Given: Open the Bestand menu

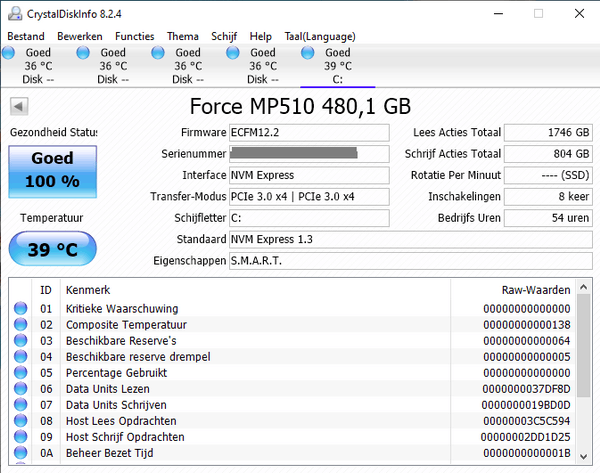Looking at the screenshot, I should point(26,36).
